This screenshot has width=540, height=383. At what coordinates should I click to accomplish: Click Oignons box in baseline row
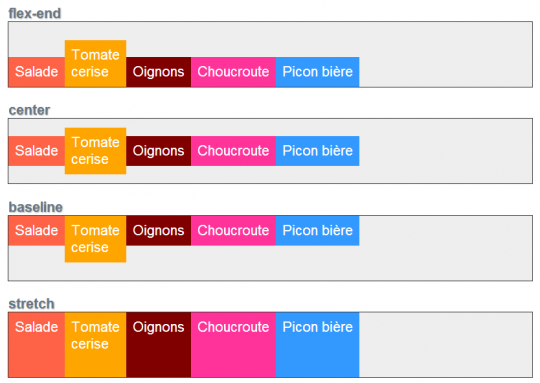[x=158, y=231]
